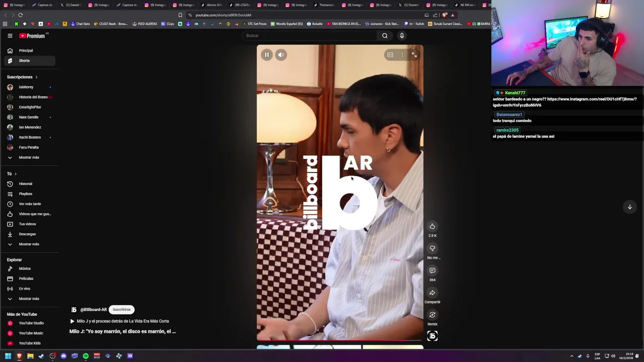Image resolution: width=644 pixels, height=362 pixels.
Task: Mute the Short's volume
Action: (x=281, y=55)
